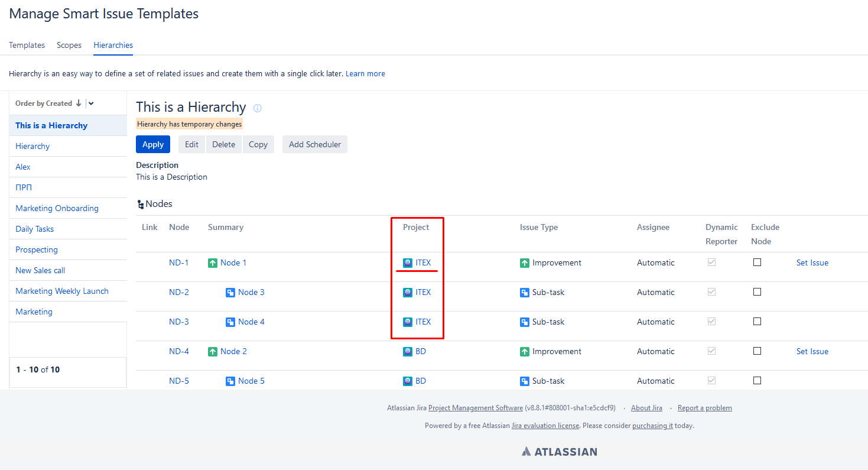Viewport: 868px width, 470px height.
Task: Check Exclude Node box in ND-5 row
Action: 757,381
